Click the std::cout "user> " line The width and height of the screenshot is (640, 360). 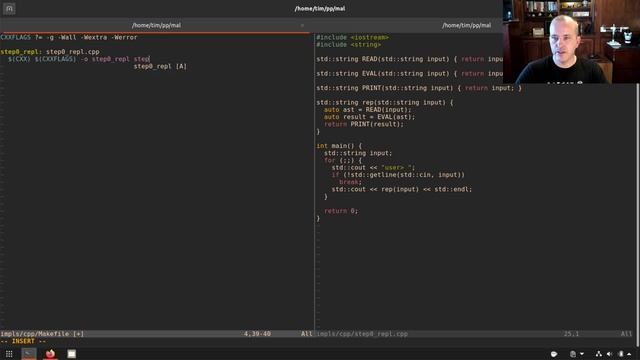click(x=373, y=168)
